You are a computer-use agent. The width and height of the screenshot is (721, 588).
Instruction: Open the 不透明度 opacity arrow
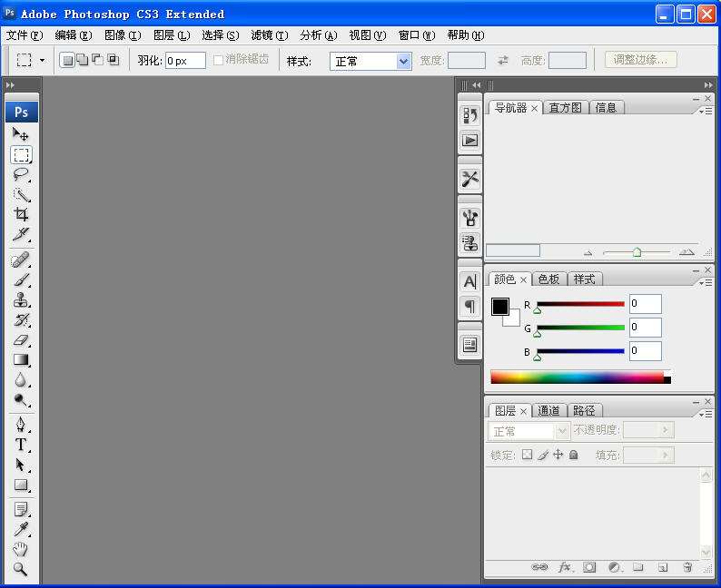click(665, 430)
